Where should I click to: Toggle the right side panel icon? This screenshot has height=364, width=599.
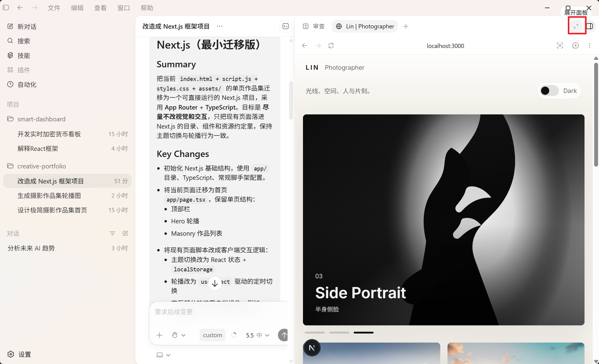coord(590,26)
